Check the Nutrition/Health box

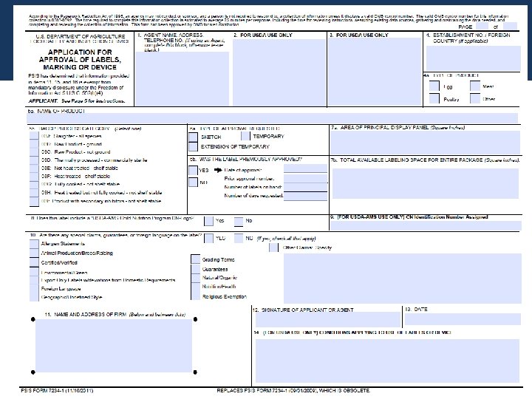click(195, 287)
